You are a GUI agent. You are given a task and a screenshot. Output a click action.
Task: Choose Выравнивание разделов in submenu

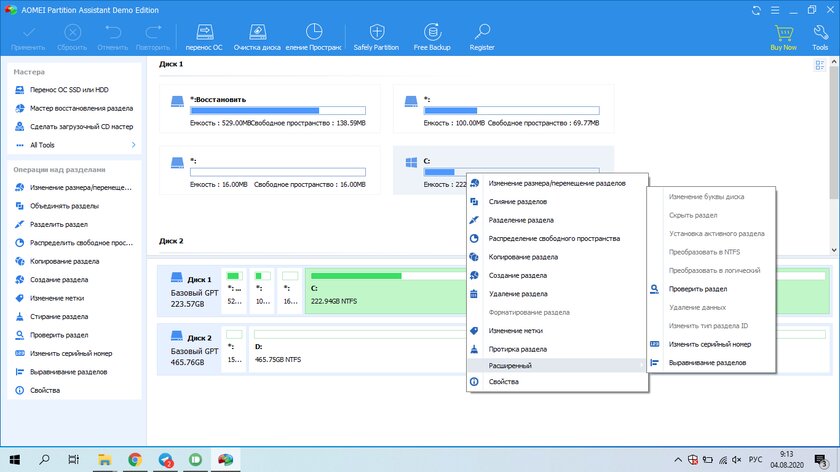(711, 363)
